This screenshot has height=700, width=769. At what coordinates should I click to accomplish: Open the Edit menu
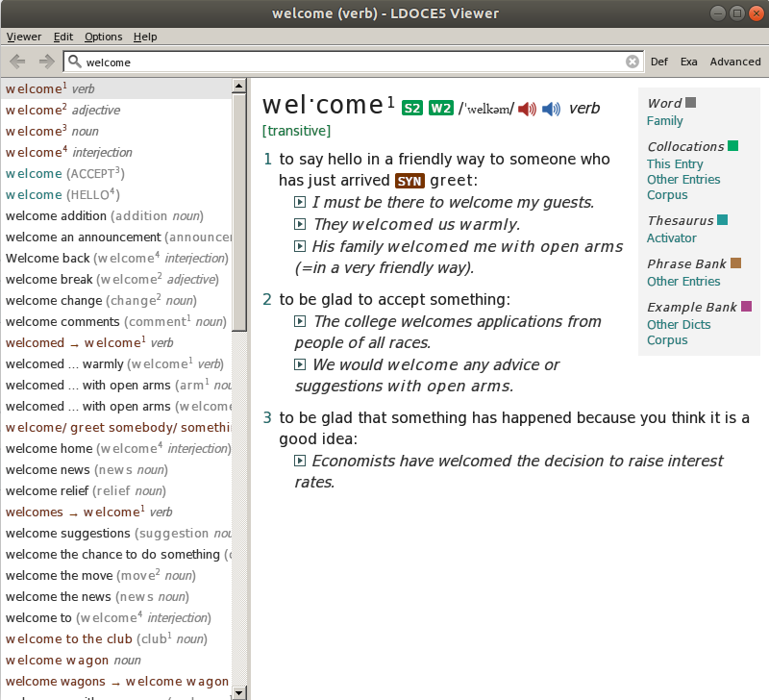point(63,37)
